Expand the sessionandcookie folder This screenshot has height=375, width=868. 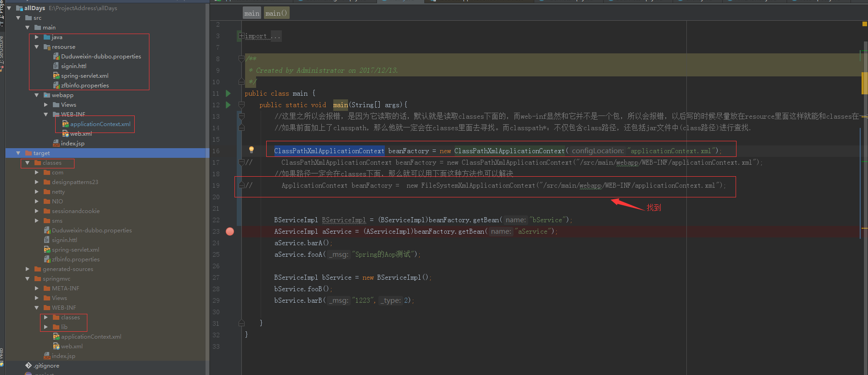[x=36, y=211]
